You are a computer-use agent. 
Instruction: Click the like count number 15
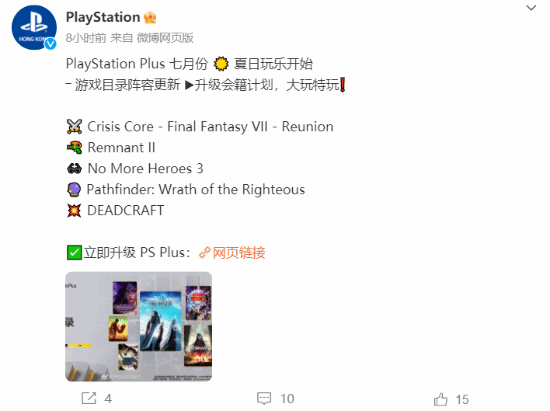click(462, 399)
